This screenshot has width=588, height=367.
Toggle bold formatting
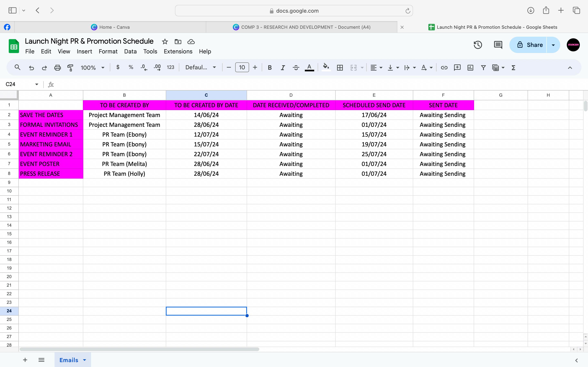(x=269, y=68)
